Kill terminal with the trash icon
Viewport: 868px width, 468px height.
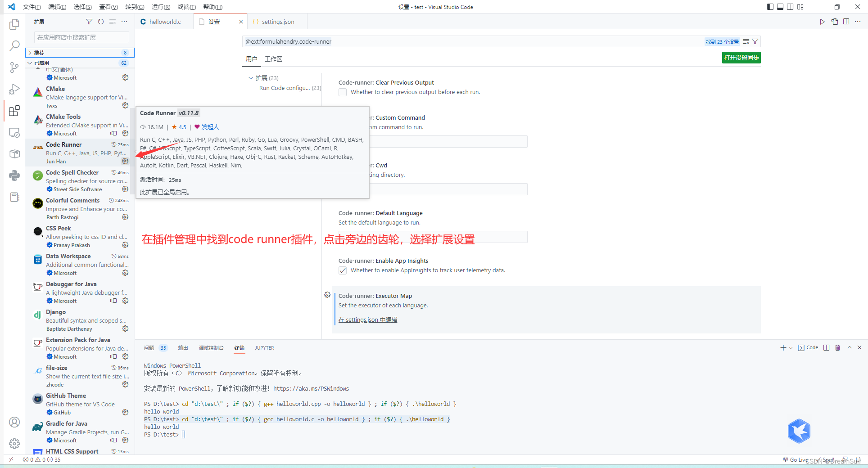(837, 347)
